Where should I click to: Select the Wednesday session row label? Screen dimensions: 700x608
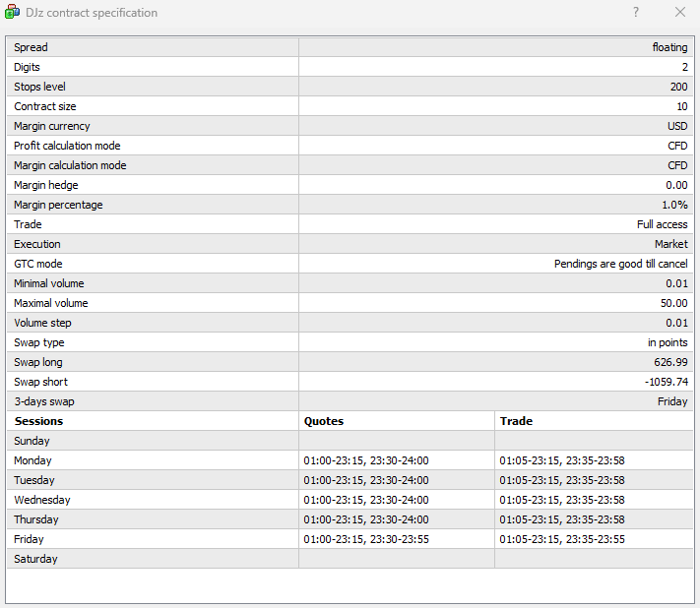[42, 499]
